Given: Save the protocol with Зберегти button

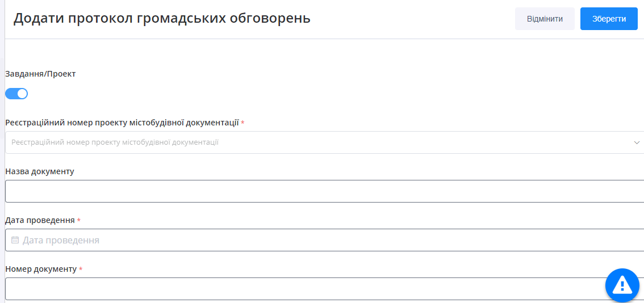Looking at the screenshot, I should click(609, 19).
